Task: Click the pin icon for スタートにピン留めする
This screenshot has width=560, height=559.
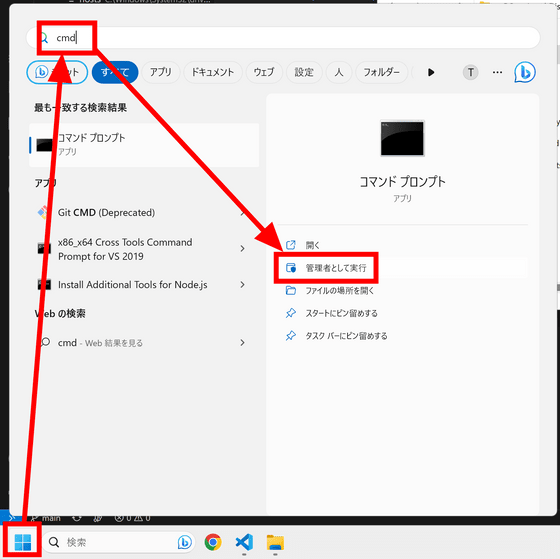Action: (291, 313)
